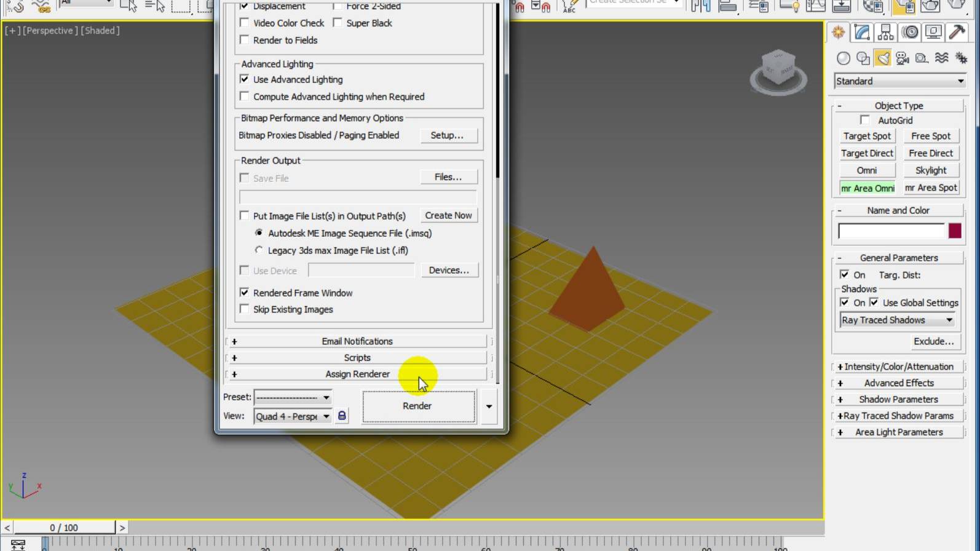980x551 pixels.
Task: Toggle Skip Existing Images checkbox
Action: pos(245,309)
